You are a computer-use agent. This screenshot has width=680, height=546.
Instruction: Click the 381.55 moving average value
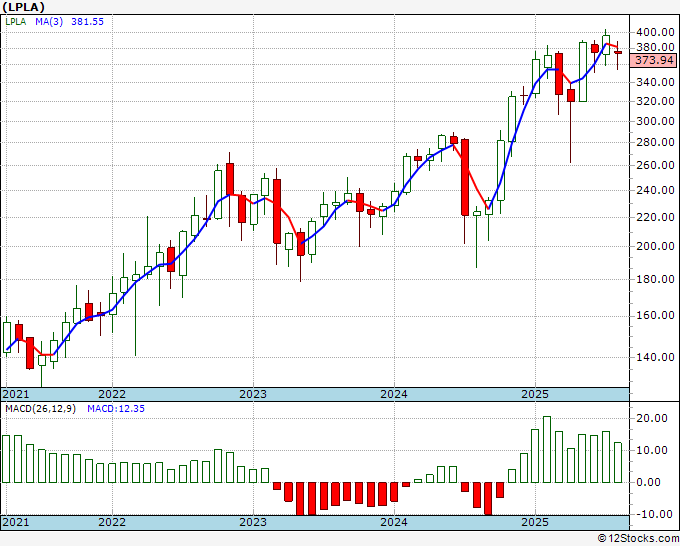click(88, 21)
